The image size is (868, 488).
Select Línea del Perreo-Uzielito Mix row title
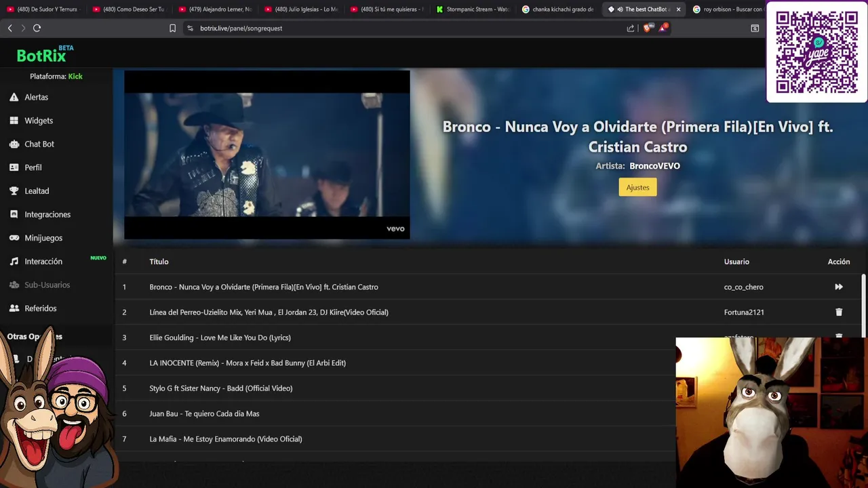269,312
